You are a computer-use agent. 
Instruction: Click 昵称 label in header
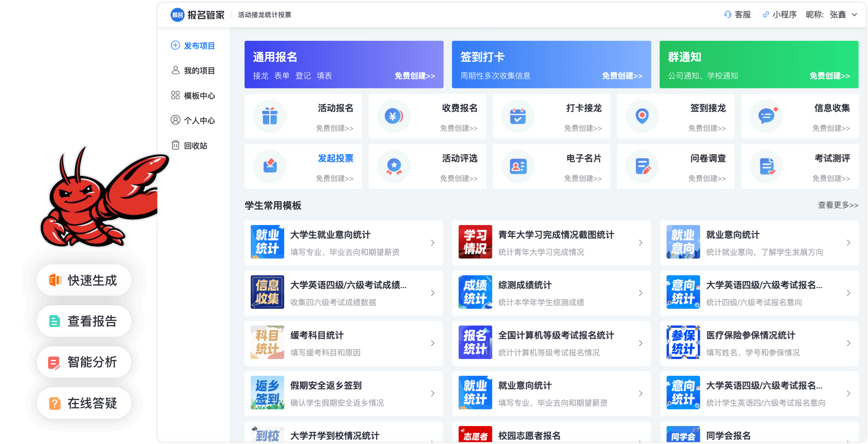click(814, 15)
